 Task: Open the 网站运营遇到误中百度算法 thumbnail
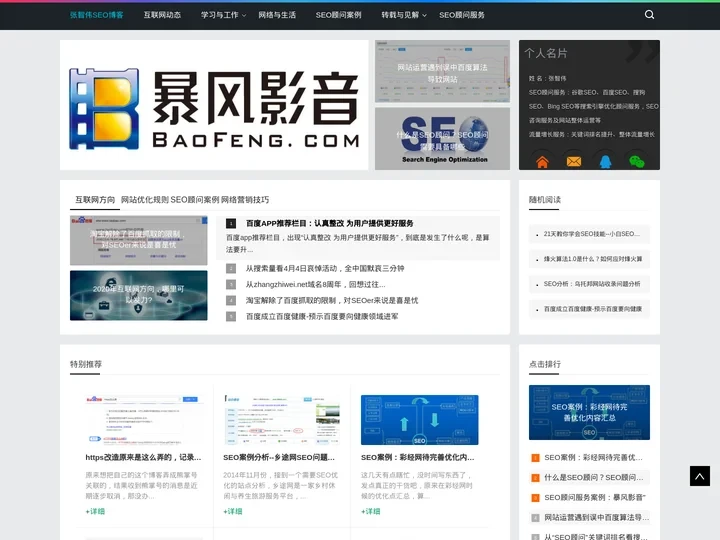(442, 71)
